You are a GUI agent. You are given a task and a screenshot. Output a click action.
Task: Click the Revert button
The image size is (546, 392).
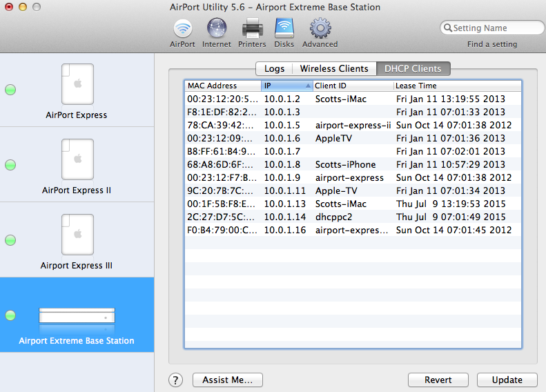coord(438,380)
